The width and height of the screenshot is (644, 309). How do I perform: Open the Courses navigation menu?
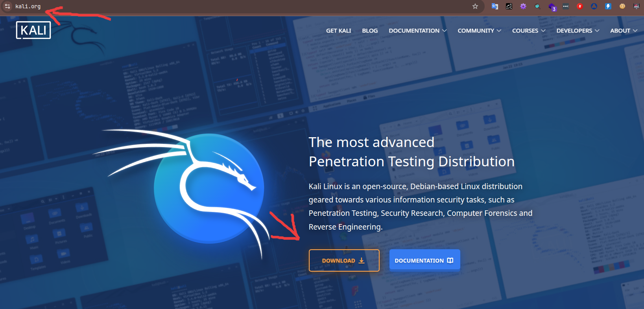point(529,31)
